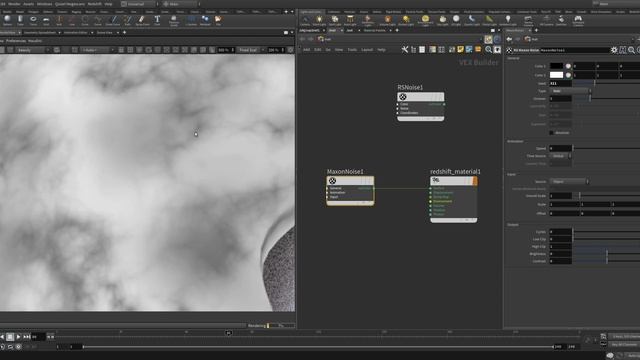This screenshot has height=360, width=640.
Task: Click the Spray Paint shelf tool
Action: tap(142, 20)
